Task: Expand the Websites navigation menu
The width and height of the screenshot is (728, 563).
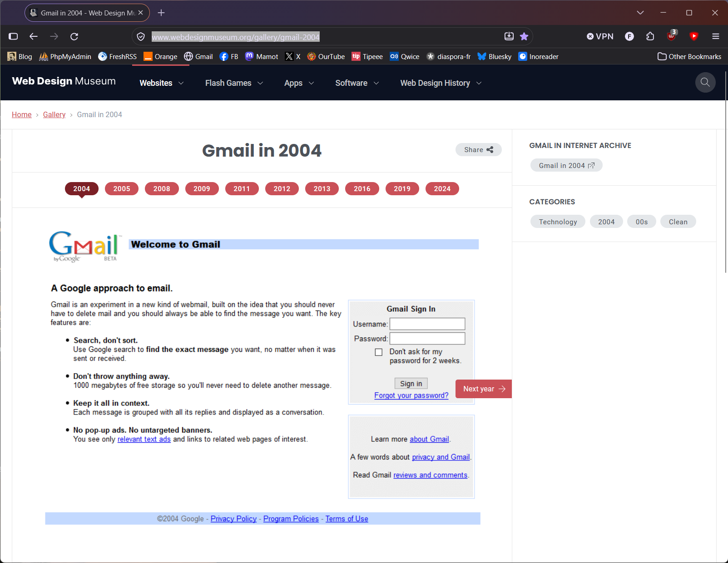Action: point(162,83)
